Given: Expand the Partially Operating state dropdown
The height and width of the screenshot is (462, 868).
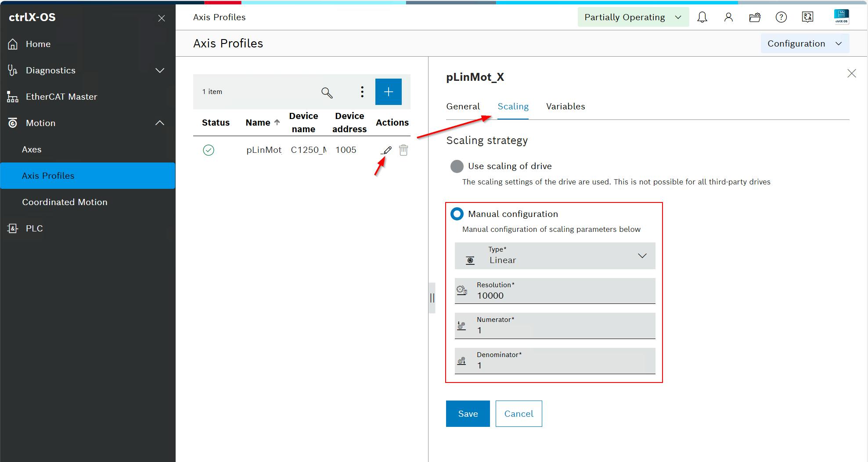Looking at the screenshot, I should pyautogui.click(x=633, y=17).
